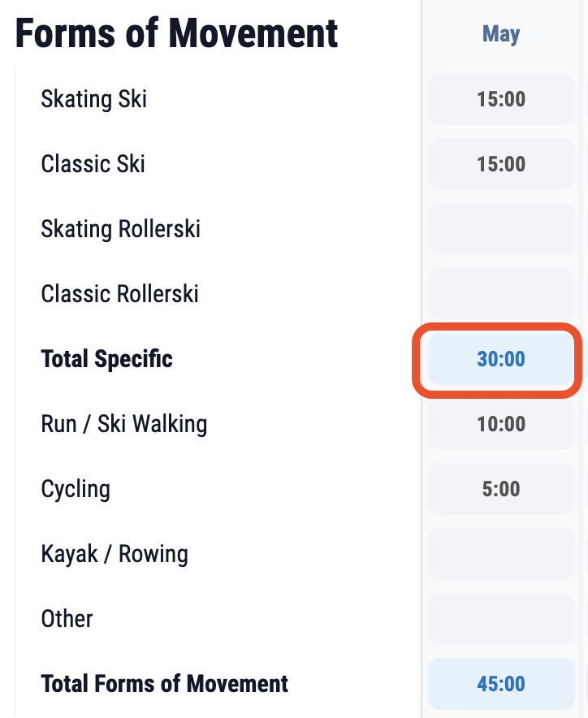Image resolution: width=588 pixels, height=718 pixels.
Task: Select the empty Kayak / Rowing May field
Action: 501,554
